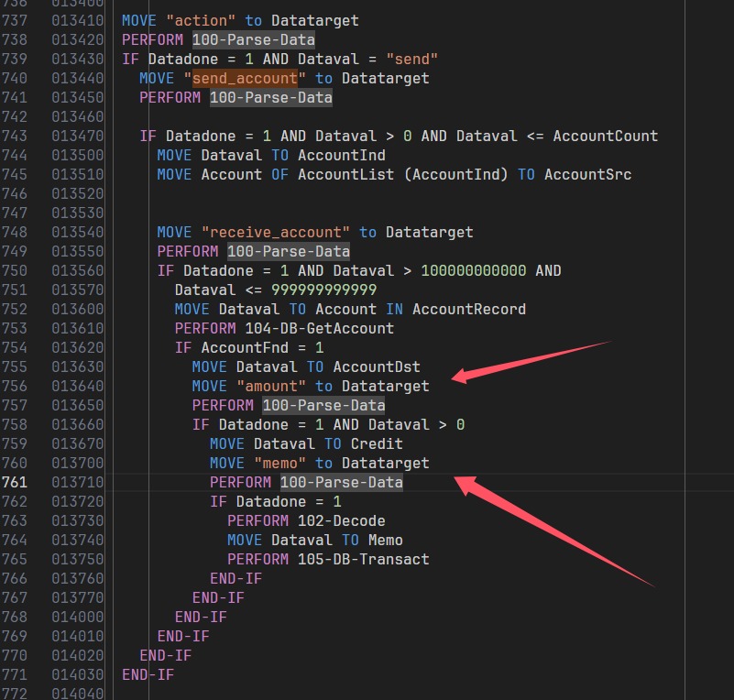Viewport: 734px width, 700px height.
Task: Click the AccountCount identifier
Action: click(605, 136)
